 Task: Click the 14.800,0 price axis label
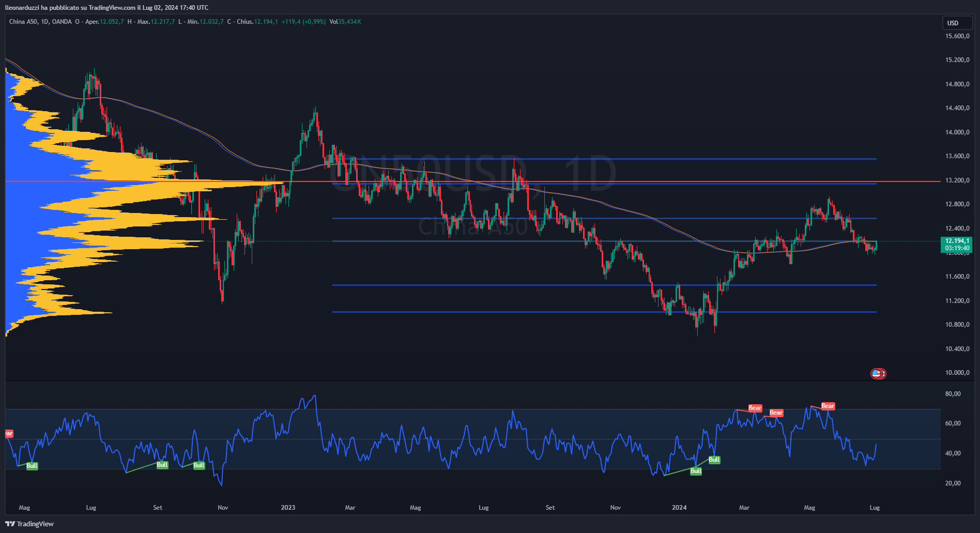tap(957, 84)
